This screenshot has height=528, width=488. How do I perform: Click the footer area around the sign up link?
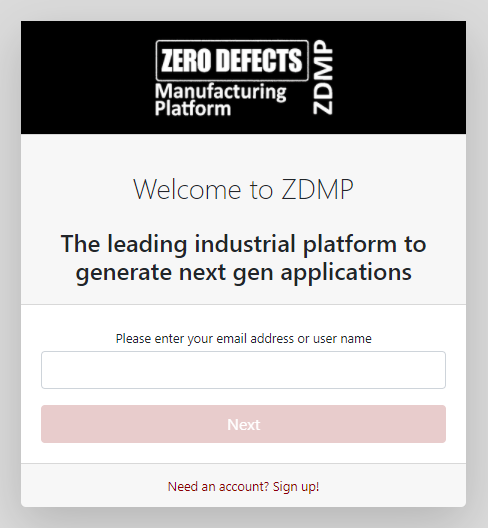tap(243, 485)
